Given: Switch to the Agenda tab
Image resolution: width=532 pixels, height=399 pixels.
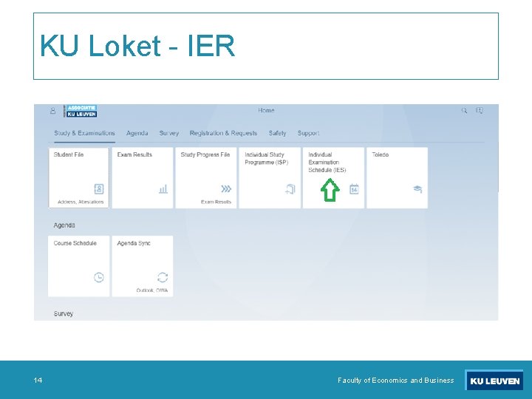Looking at the screenshot, I should pos(137,133).
